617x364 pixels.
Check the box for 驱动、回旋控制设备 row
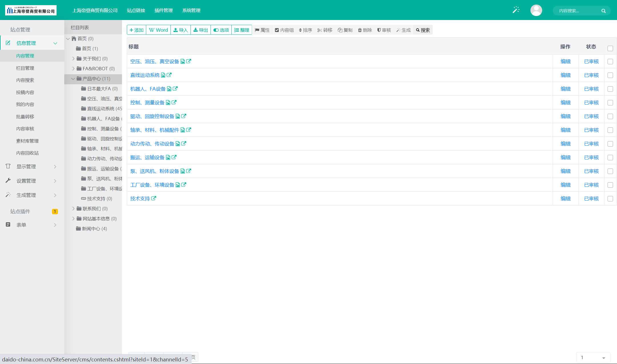pyautogui.click(x=610, y=116)
